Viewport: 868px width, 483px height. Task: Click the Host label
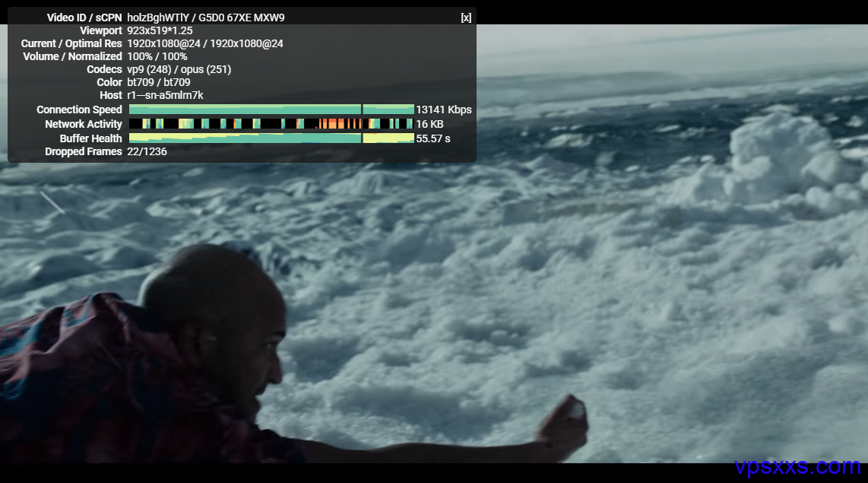(x=111, y=95)
